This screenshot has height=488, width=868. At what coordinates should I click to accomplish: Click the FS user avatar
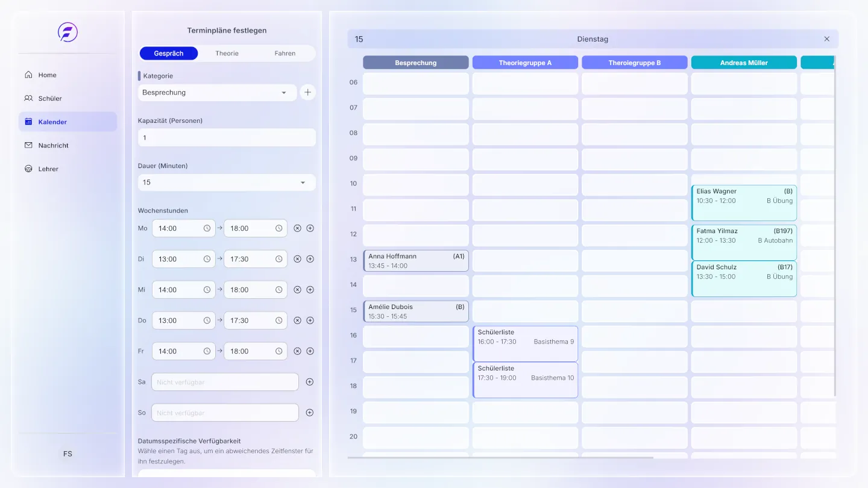tap(68, 454)
